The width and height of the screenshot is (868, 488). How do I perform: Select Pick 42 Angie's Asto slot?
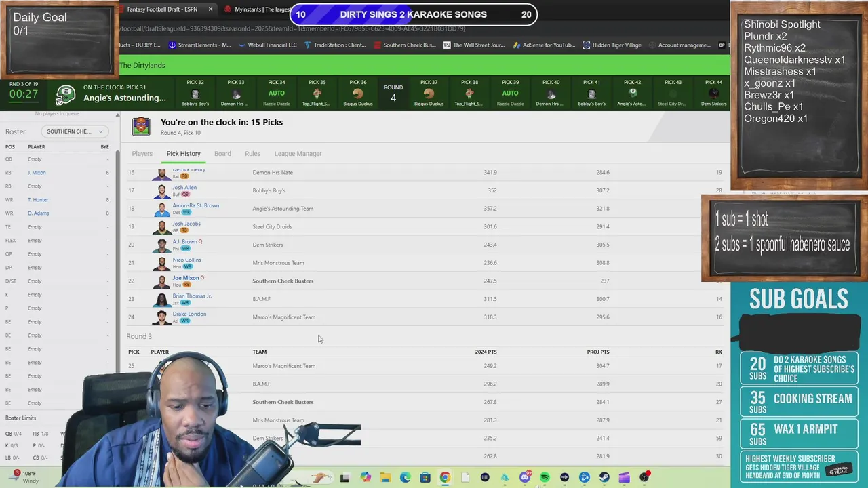[x=632, y=94]
